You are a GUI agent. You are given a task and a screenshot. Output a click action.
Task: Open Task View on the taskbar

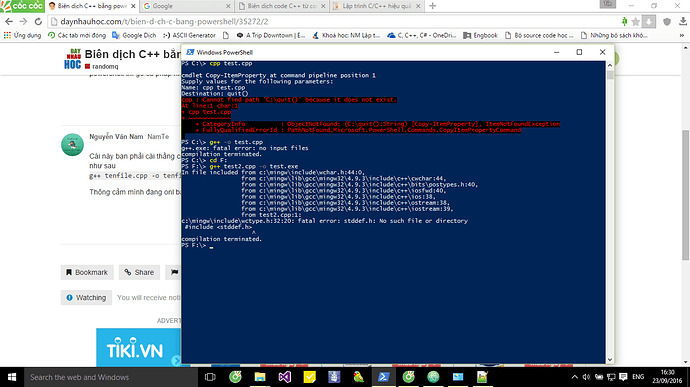(x=210, y=377)
